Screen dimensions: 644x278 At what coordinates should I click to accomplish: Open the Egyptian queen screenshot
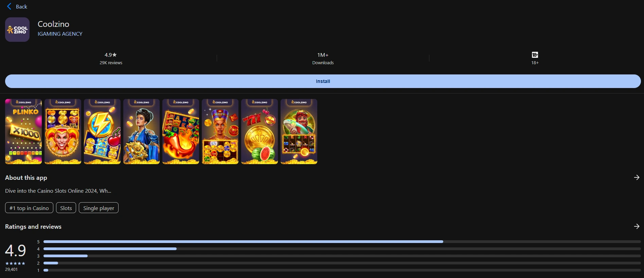(220, 132)
